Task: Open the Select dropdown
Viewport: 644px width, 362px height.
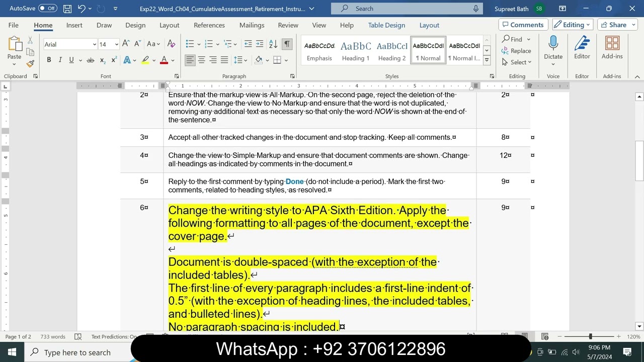Action: tap(517, 62)
